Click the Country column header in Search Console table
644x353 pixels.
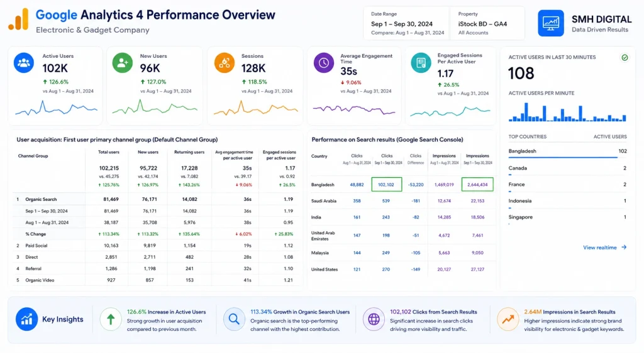click(x=319, y=156)
